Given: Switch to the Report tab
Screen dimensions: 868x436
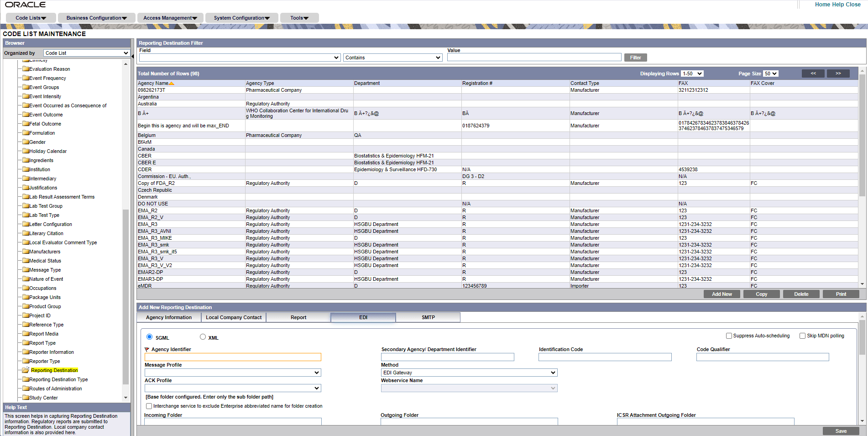Looking at the screenshot, I should coord(298,317).
